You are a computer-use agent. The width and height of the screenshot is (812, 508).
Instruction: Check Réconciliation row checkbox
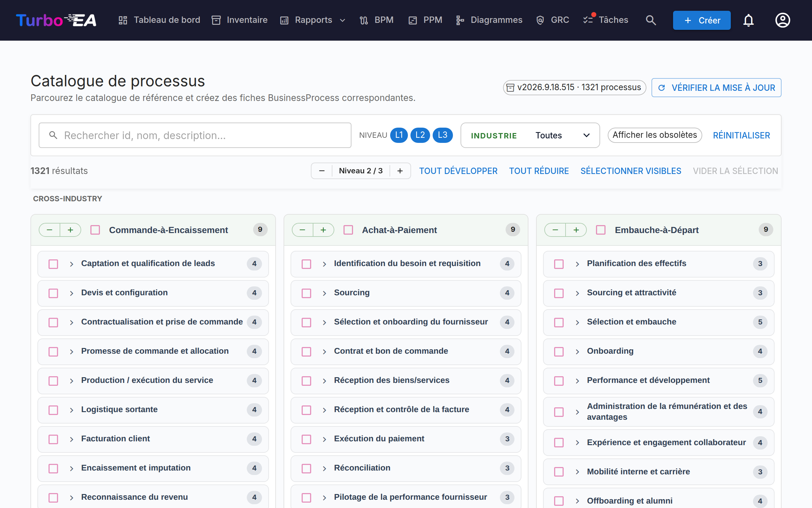pos(306,468)
